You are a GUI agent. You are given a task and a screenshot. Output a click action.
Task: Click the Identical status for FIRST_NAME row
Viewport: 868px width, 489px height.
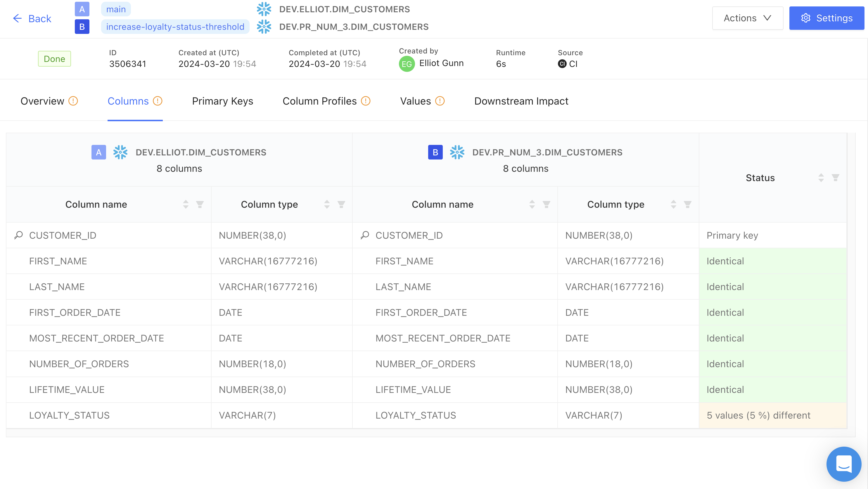coord(773,261)
